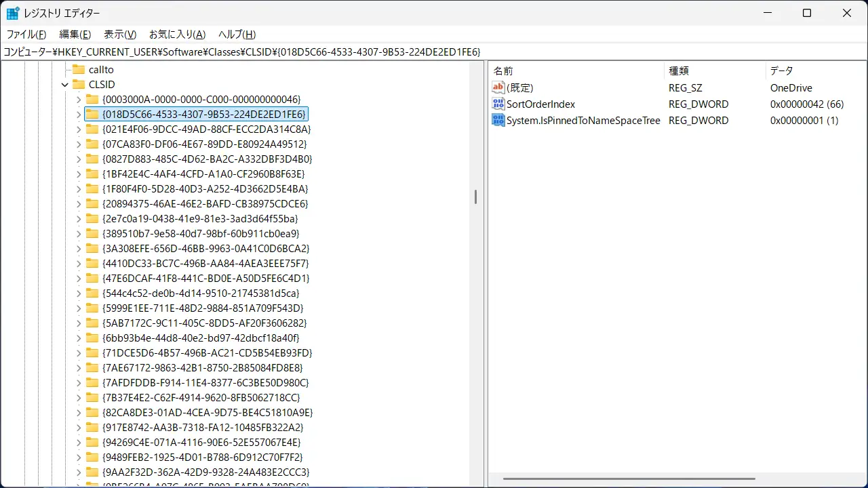Open the お気に入り(A) menu
Image resolution: width=868 pixels, height=488 pixels.
click(x=177, y=35)
